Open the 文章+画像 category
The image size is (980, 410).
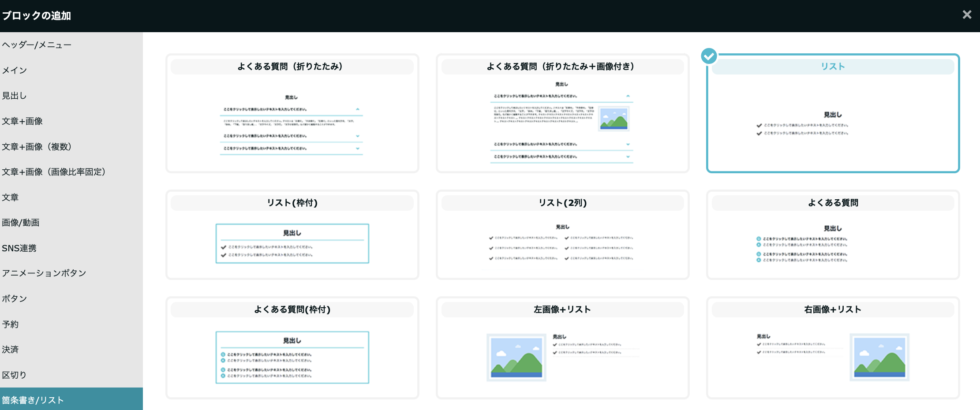click(x=71, y=121)
